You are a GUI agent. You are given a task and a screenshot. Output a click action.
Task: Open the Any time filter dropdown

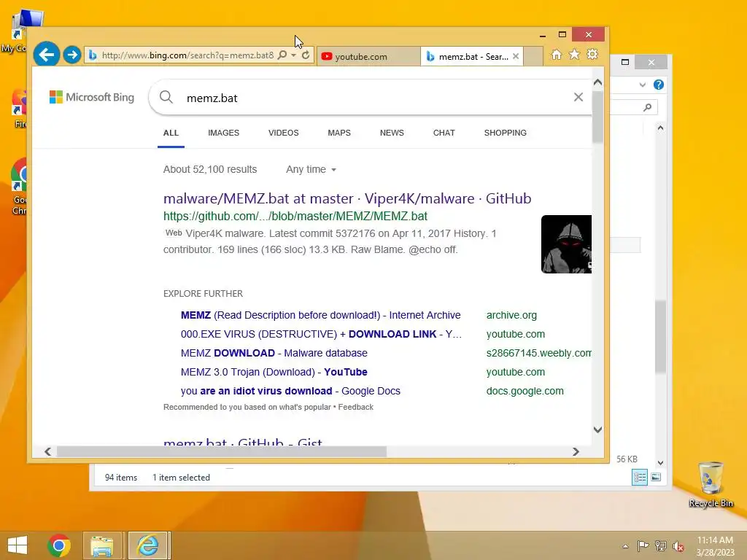click(x=311, y=169)
